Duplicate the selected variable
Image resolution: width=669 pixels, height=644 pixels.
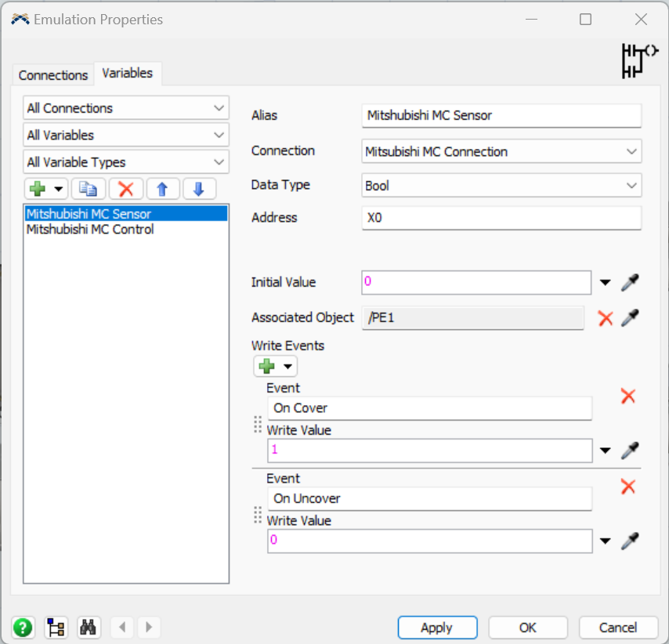[x=89, y=189]
